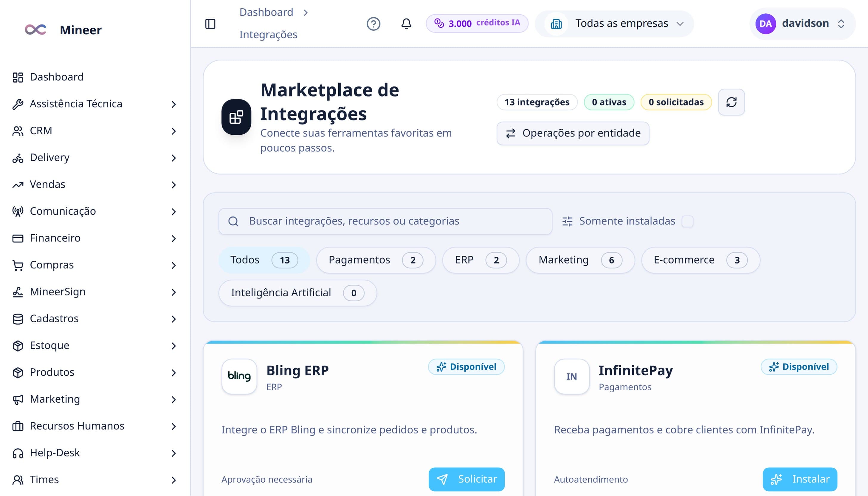868x496 pixels.
Task: Click the Integrações breadcrumb
Action: [x=268, y=35]
